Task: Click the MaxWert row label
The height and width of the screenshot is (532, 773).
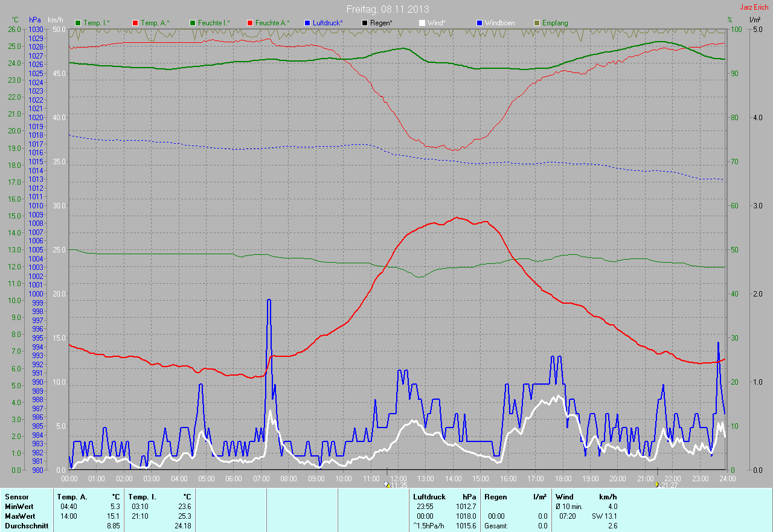Action: click(19, 516)
